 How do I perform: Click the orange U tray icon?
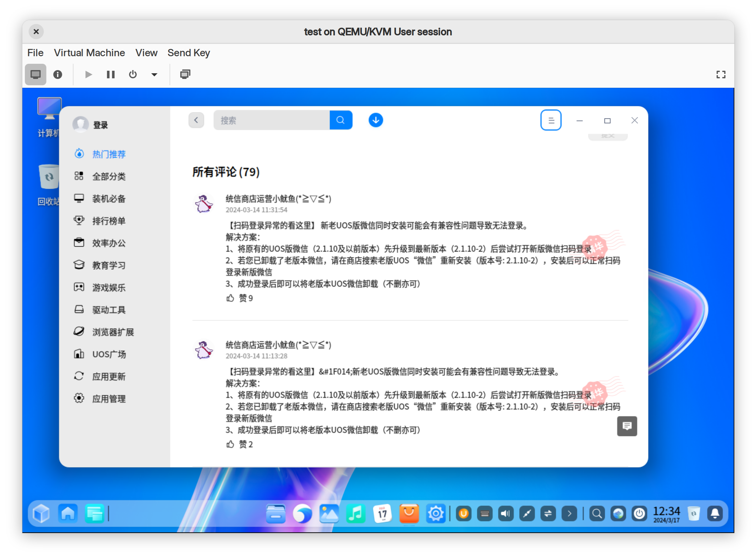[x=463, y=513]
